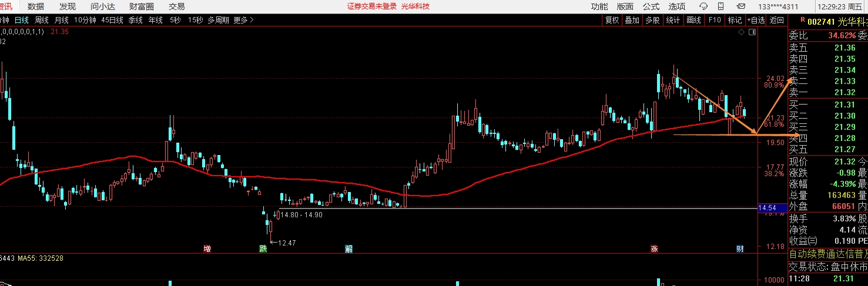Click the 换手 3.83% value
This screenshot has width=868, height=286.
point(844,218)
